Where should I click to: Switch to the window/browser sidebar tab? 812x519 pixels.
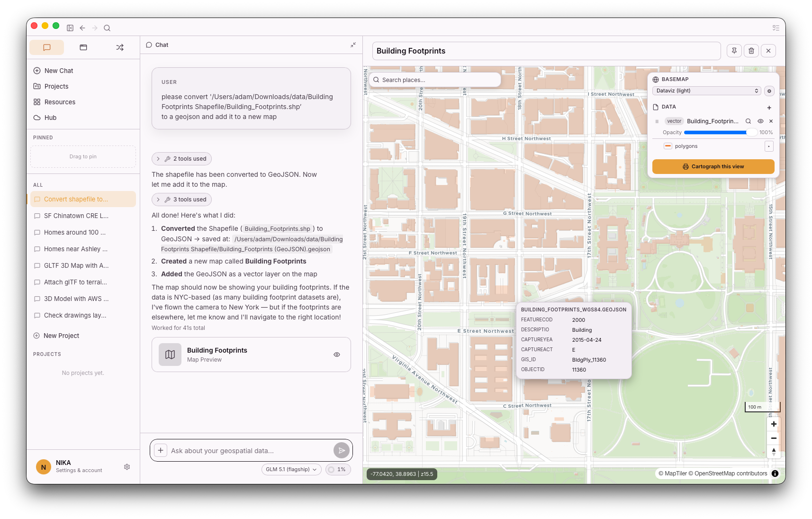click(x=83, y=47)
